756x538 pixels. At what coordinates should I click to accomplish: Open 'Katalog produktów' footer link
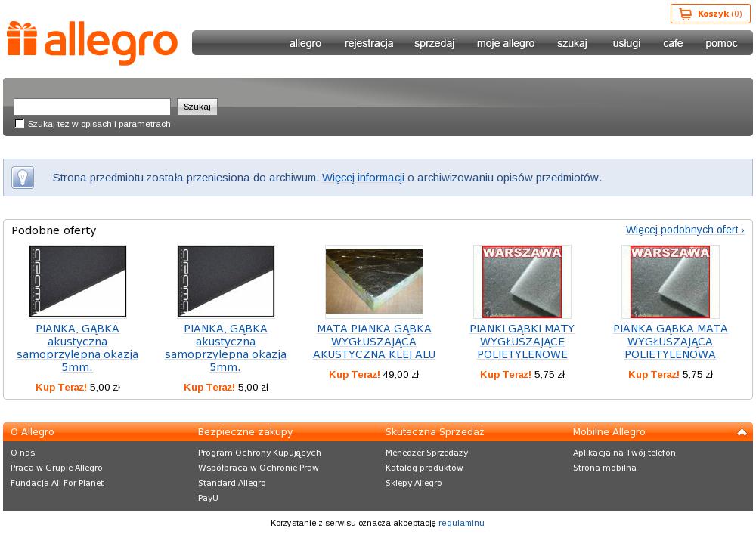(x=424, y=468)
